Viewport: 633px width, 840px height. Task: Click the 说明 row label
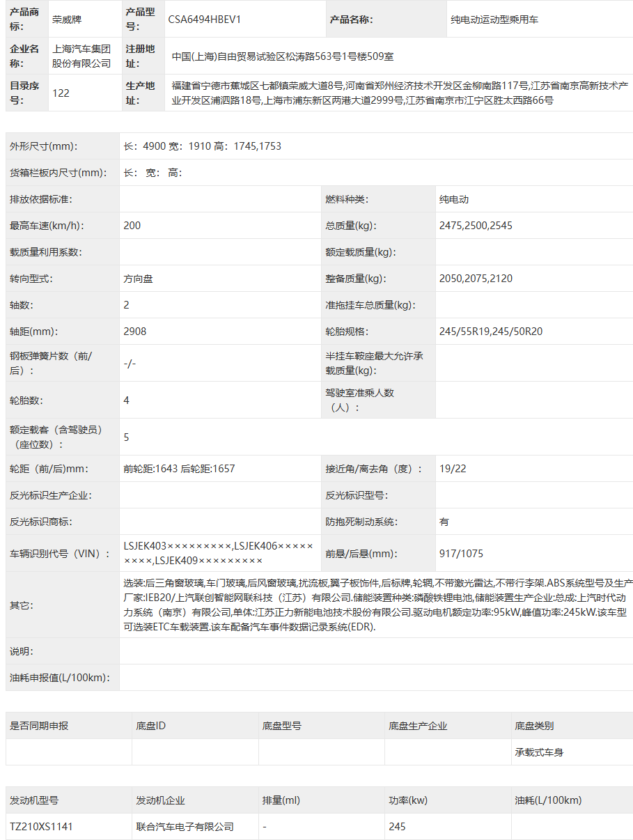click(x=22, y=651)
